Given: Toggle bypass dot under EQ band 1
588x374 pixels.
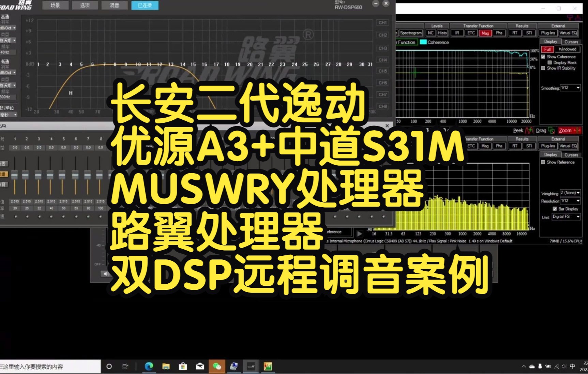Looking at the screenshot, I should tap(15, 216).
